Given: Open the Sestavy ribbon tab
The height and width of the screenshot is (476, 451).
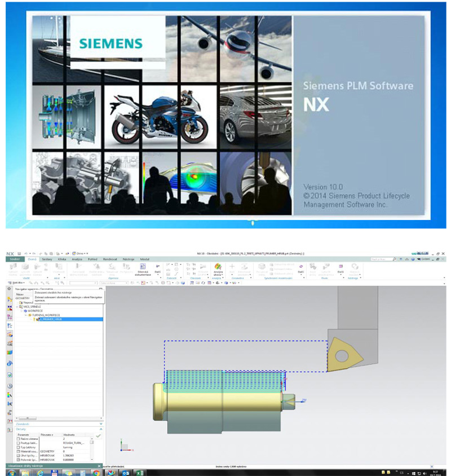Looking at the screenshot, I should (x=47, y=259).
